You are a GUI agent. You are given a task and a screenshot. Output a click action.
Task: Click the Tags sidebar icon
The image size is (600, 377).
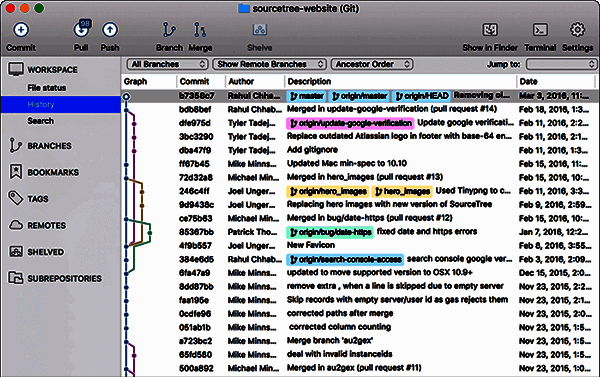pyautogui.click(x=16, y=198)
